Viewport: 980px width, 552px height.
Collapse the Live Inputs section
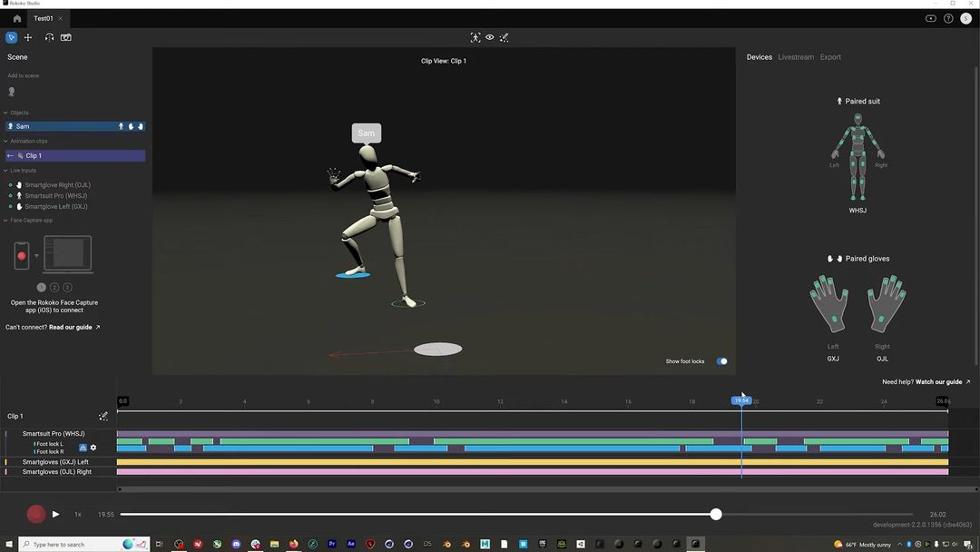click(x=6, y=170)
